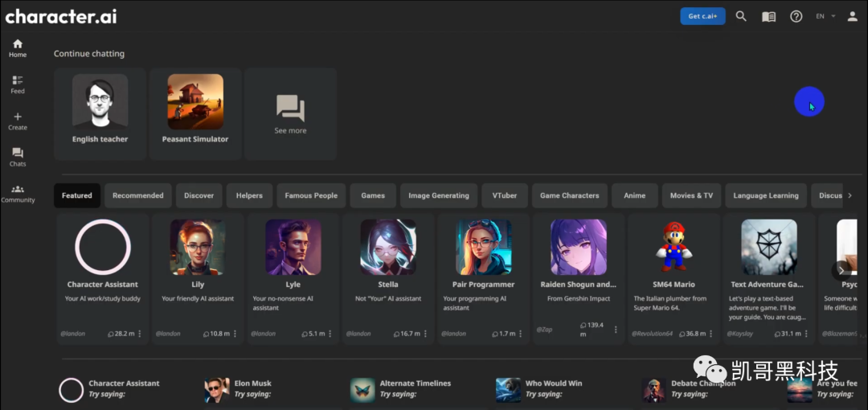Open the Movies & TV tab
Image resolution: width=868 pixels, height=410 pixels.
pos(691,195)
